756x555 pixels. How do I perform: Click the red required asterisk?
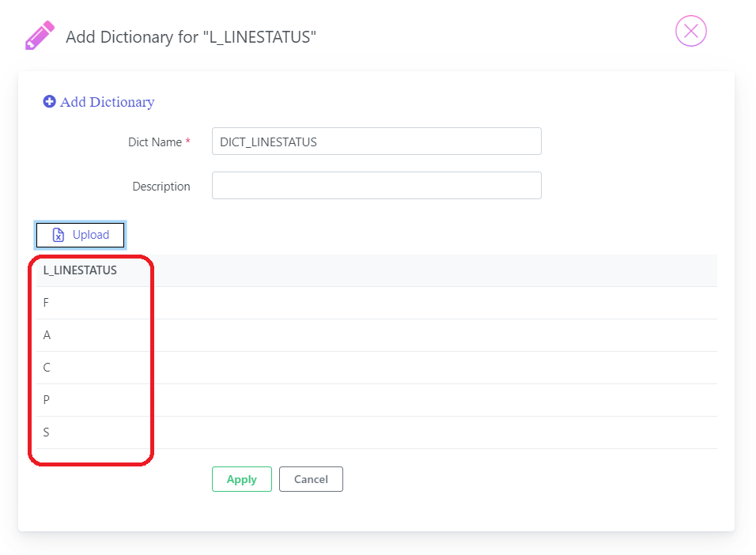[188, 141]
